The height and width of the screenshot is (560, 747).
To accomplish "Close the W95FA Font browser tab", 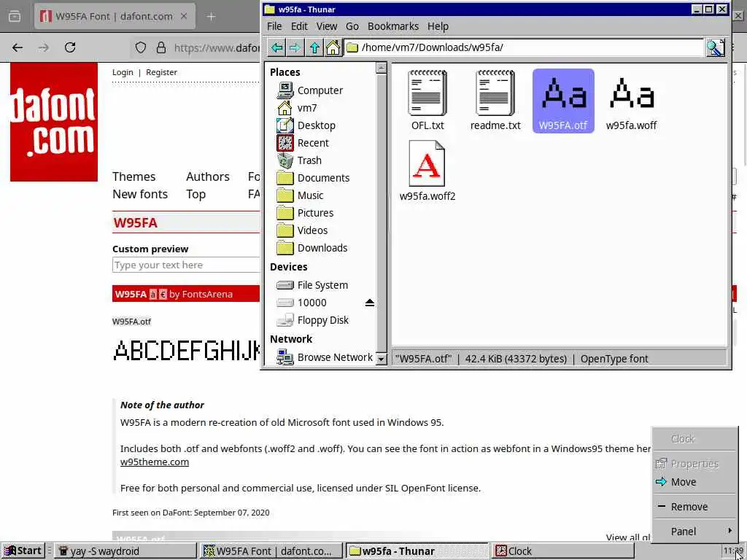I will (x=184, y=16).
